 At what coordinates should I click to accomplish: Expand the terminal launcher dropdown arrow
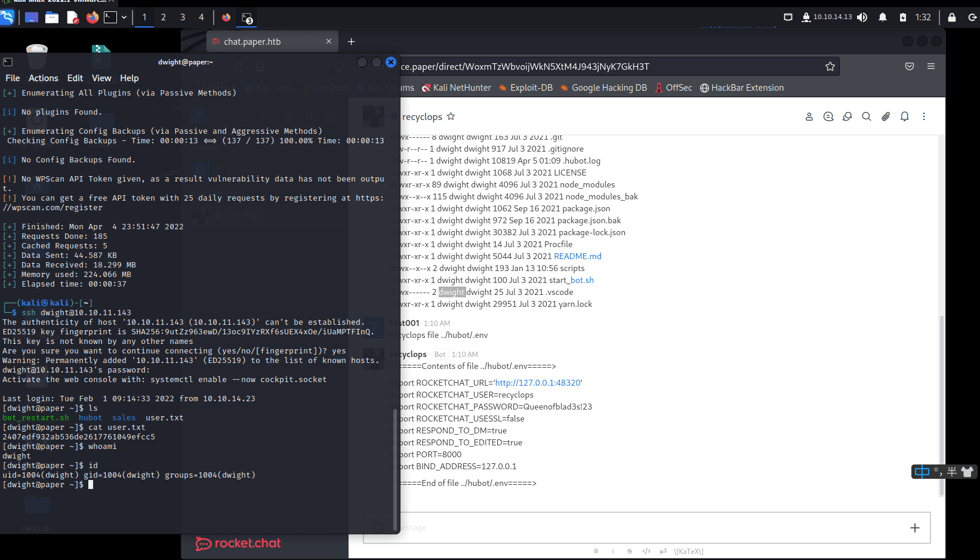(x=124, y=17)
